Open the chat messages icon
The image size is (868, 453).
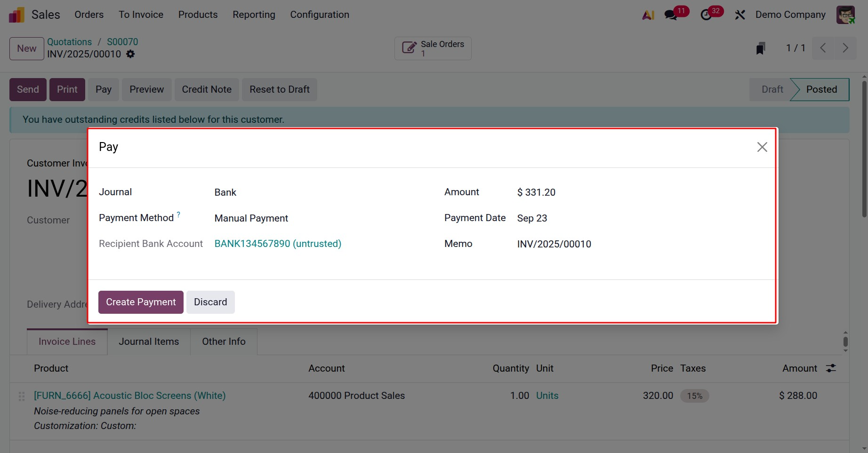[x=671, y=15]
